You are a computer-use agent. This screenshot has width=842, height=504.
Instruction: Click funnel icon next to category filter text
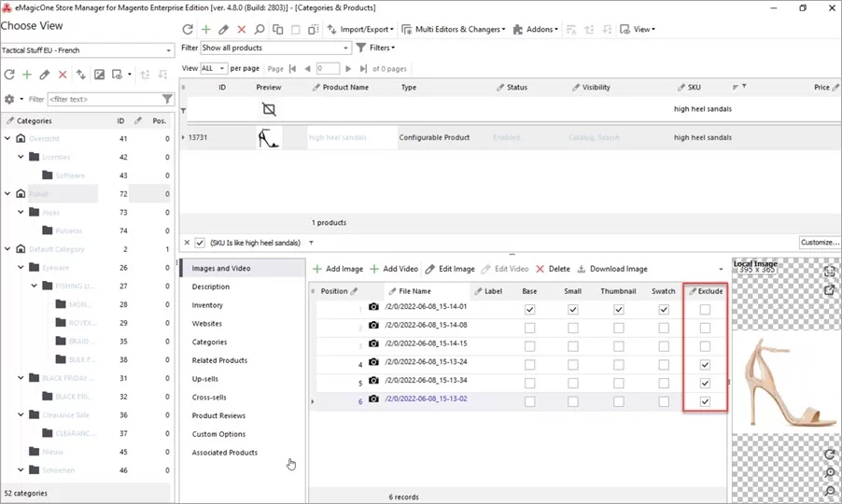167,99
